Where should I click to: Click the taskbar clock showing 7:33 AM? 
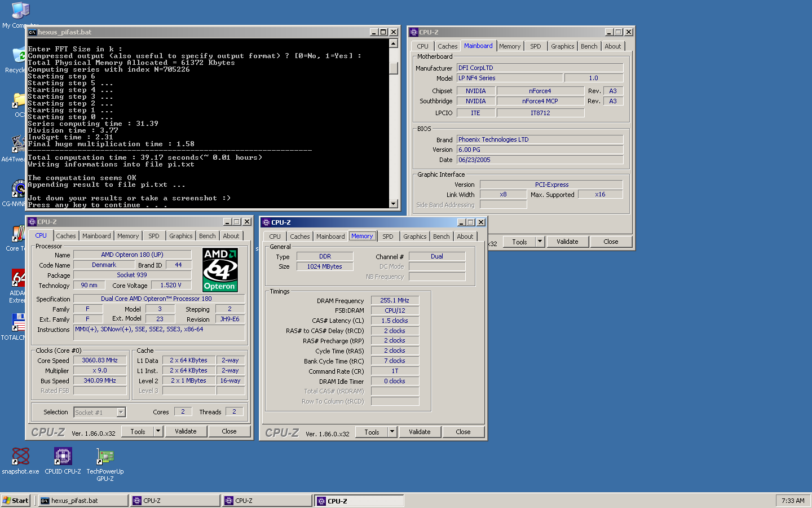pyautogui.click(x=793, y=501)
